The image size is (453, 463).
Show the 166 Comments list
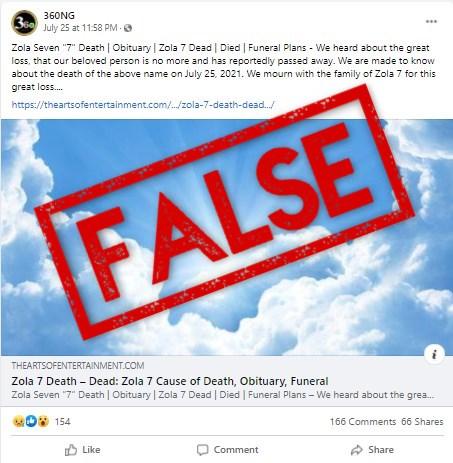pos(363,422)
